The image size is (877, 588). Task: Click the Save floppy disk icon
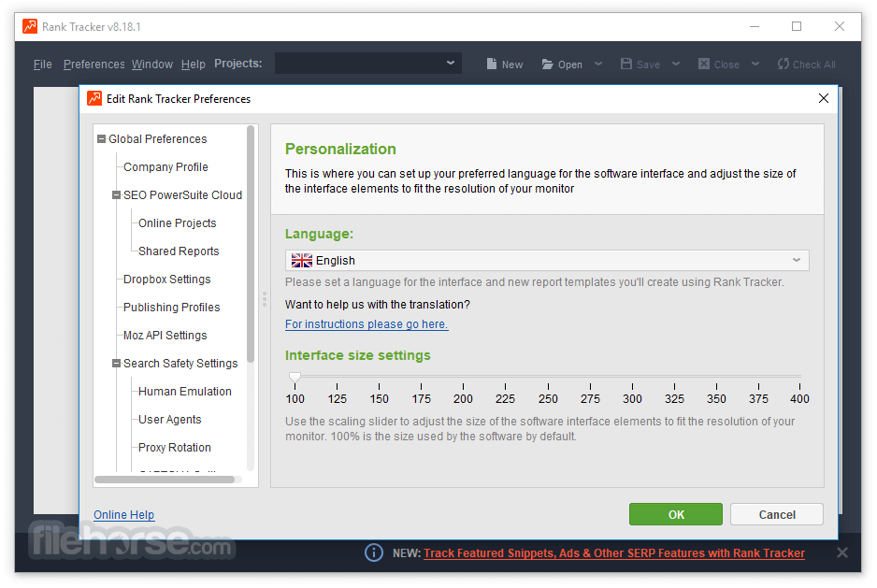click(x=625, y=64)
